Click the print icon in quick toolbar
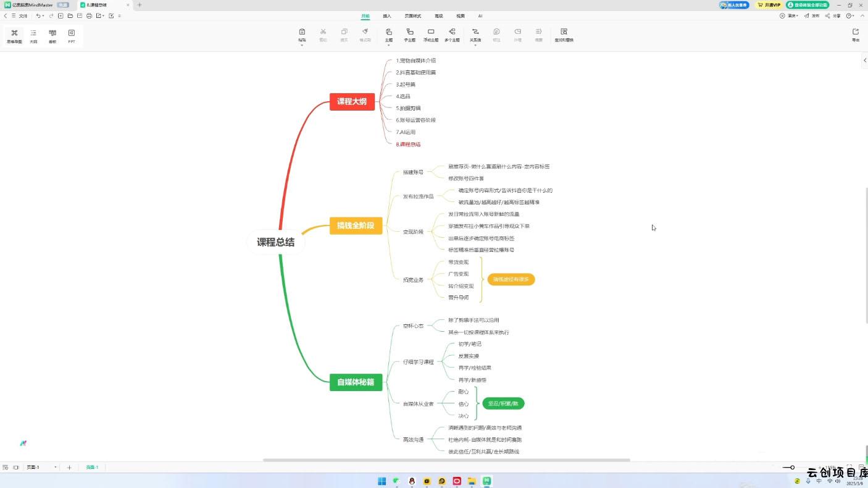This screenshot has height=488, width=868. click(89, 15)
